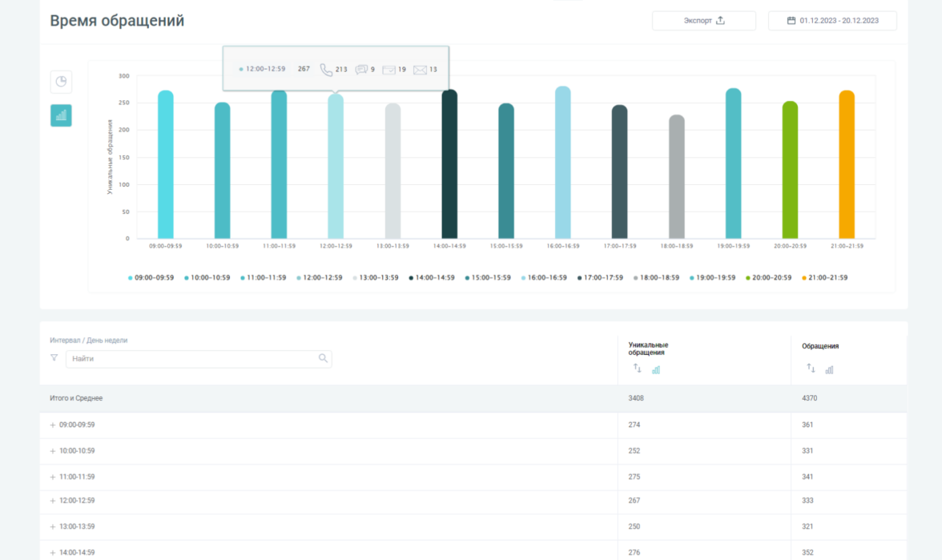Sort by unique requests column

[x=638, y=369]
